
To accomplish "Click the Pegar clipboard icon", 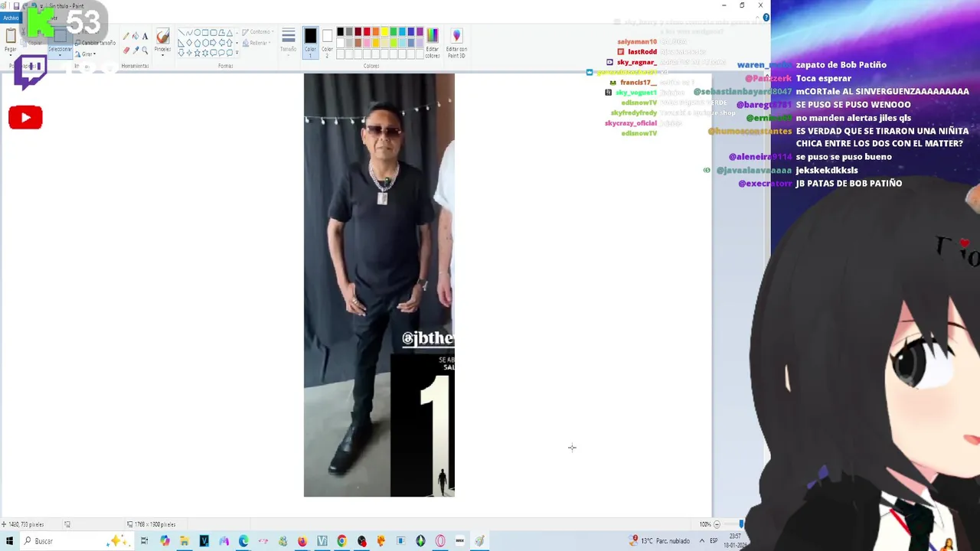I will coord(11,35).
